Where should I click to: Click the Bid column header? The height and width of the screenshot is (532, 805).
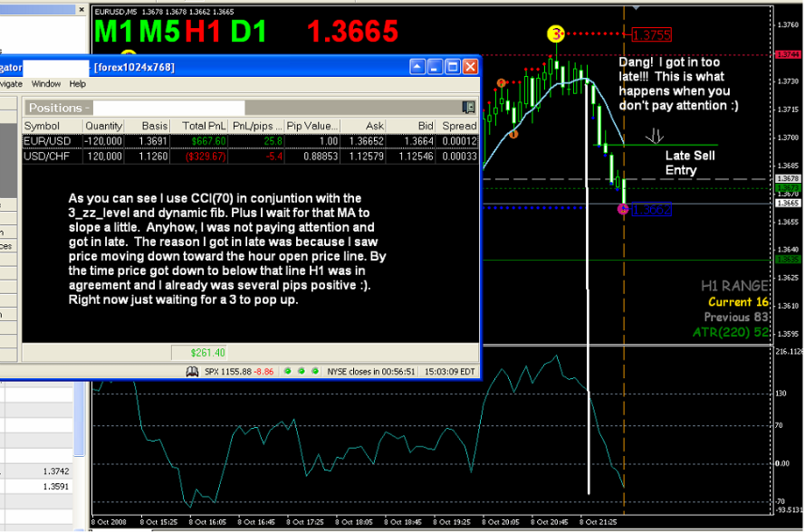click(411, 126)
